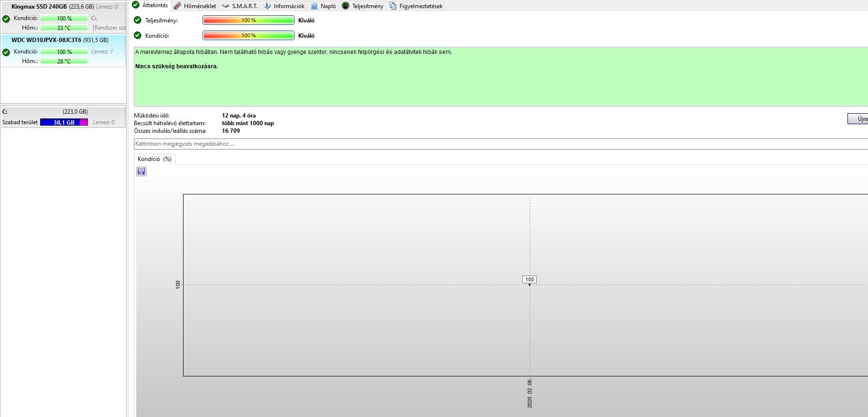
Task: Click the gauge icon on Teljesítmény tab
Action: click(346, 6)
